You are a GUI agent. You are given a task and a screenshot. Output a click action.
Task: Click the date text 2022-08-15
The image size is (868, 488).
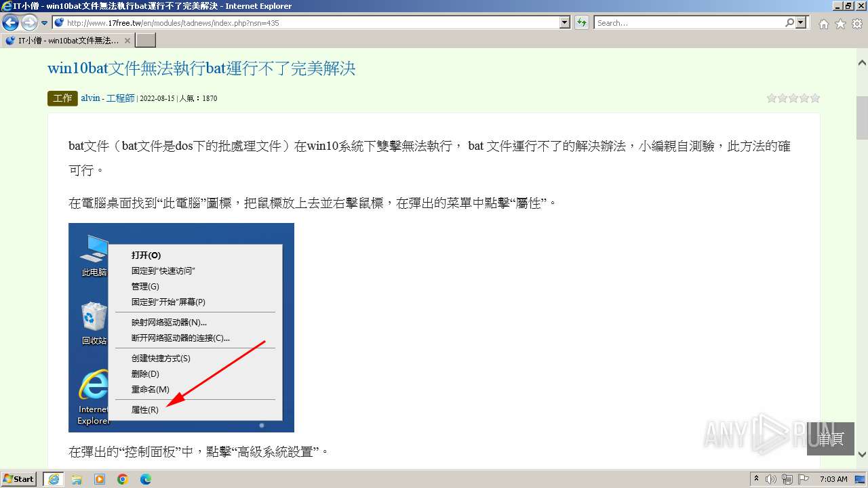(x=157, y=98)
